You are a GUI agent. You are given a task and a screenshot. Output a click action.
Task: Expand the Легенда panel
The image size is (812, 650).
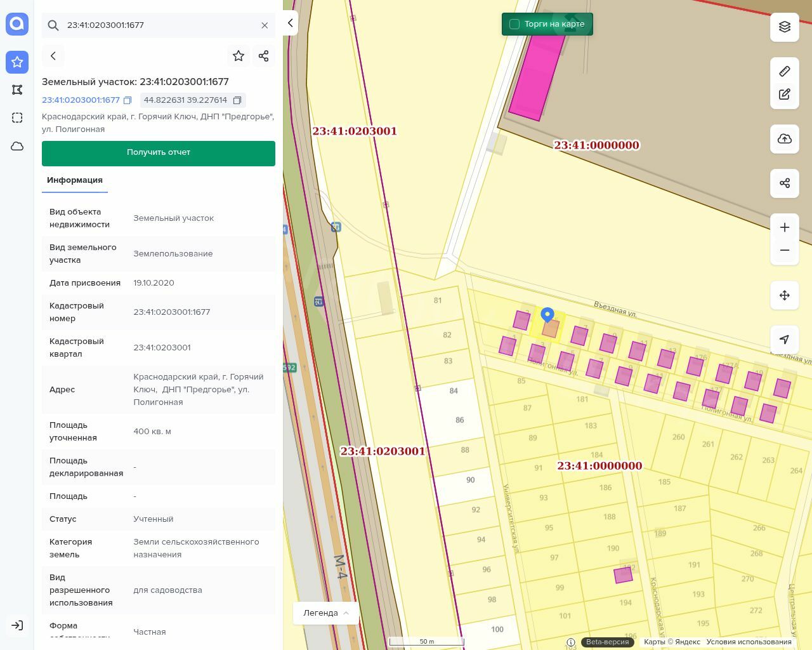coord(326,613)
